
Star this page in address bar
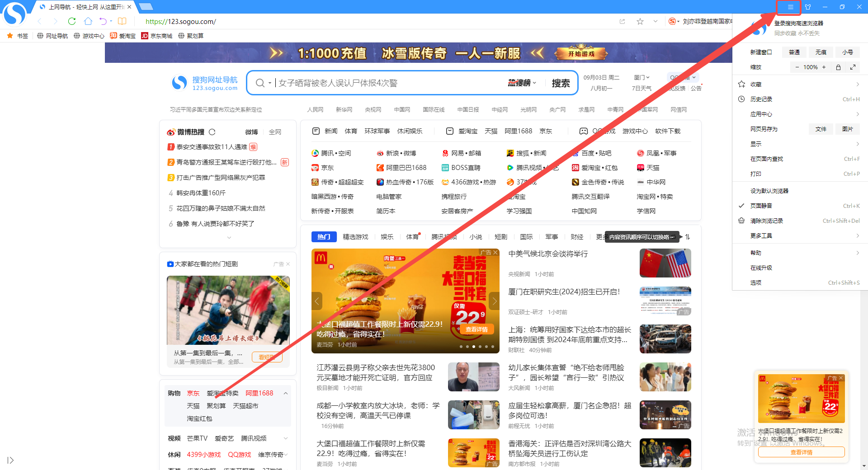click(640, 21)
